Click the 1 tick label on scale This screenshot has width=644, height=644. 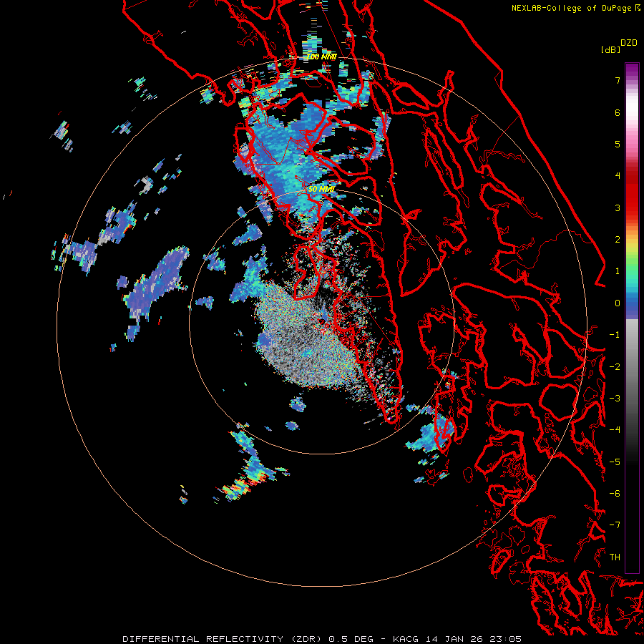618,271
